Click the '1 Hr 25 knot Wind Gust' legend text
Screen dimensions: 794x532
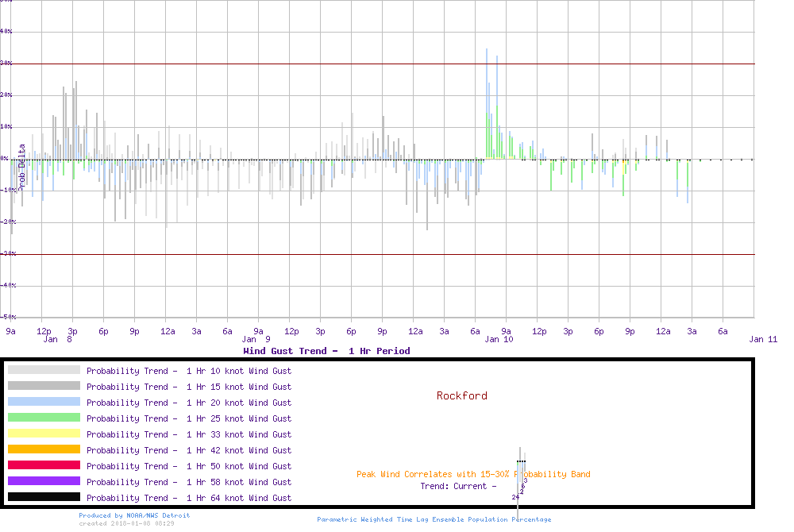coord(189,418)
